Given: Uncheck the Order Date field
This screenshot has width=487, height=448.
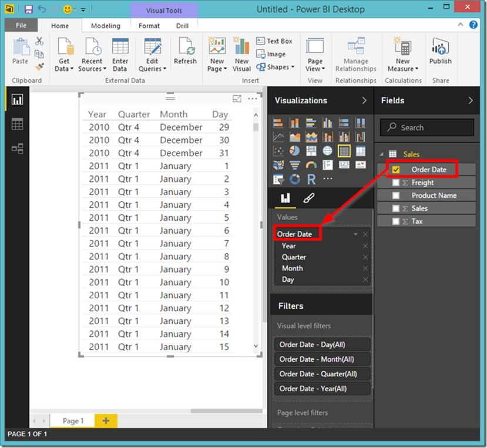Looking at the screenshot, I should 396,169.
